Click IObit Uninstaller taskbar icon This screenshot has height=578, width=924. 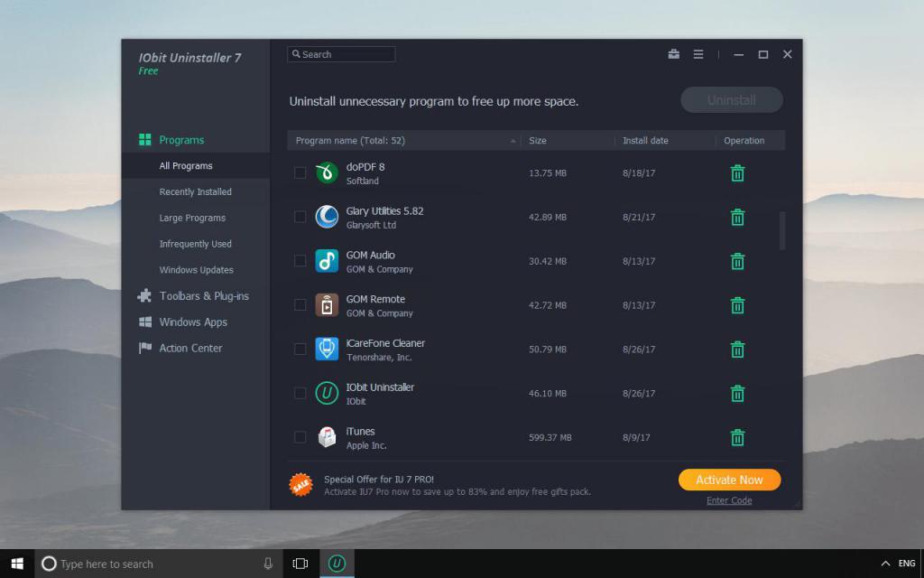click(x=337, y=564)
